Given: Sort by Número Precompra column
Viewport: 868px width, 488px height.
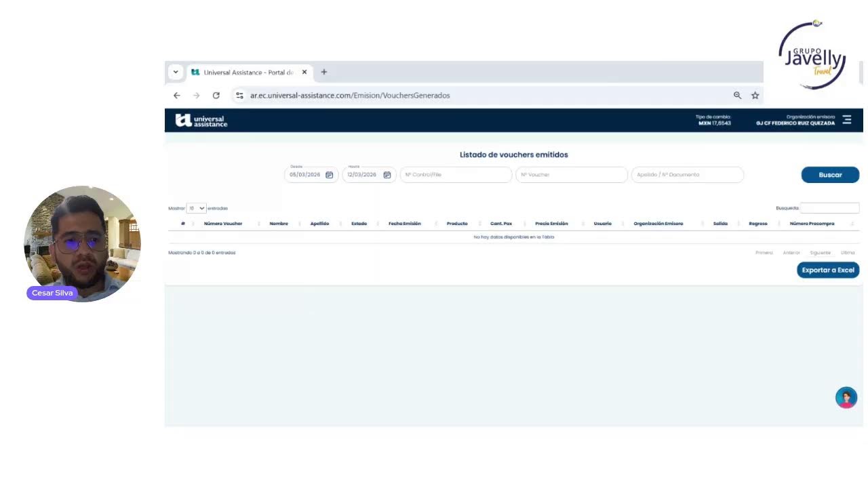Looking at the screenshot, I should pos(812,224).
